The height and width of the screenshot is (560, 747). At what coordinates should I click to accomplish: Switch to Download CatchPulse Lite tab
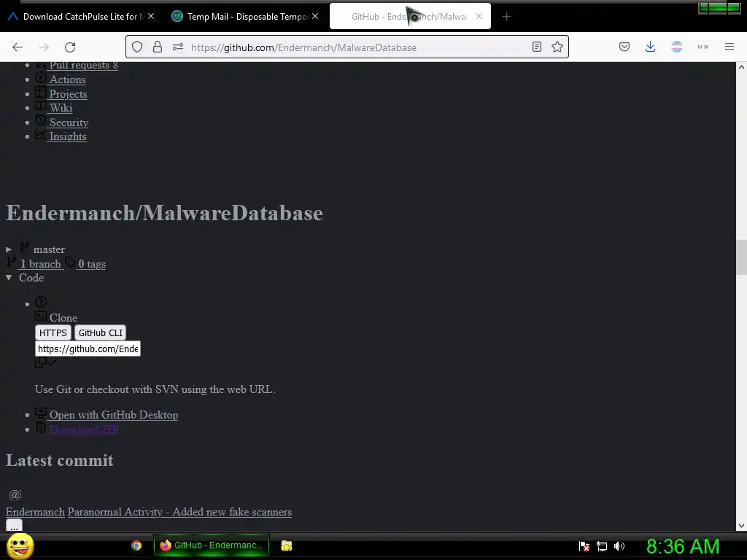tap(81, 17)
